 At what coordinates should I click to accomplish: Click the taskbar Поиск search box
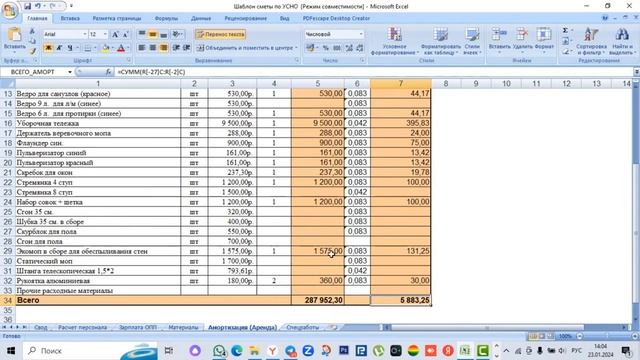pyautogui.click(x=90, y=351)
